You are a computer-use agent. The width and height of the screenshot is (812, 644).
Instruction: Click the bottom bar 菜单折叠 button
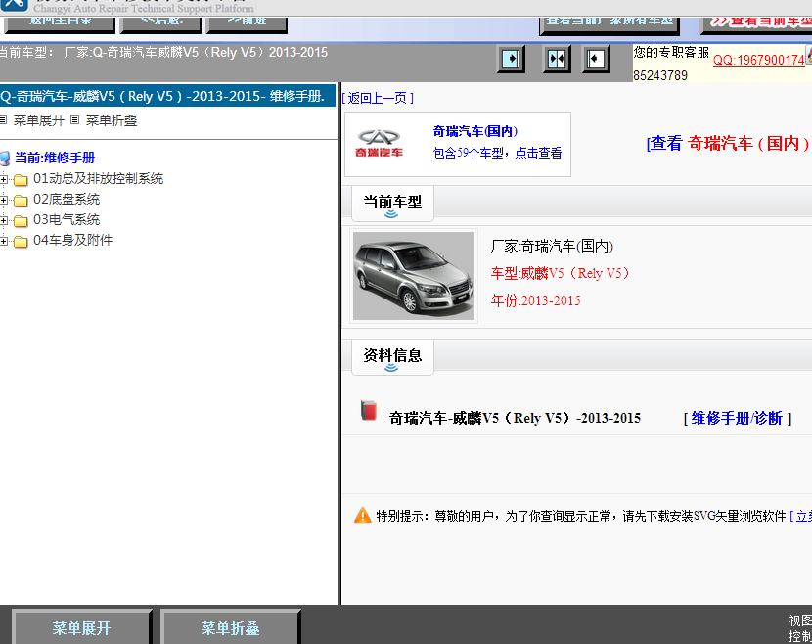(231, 628)
